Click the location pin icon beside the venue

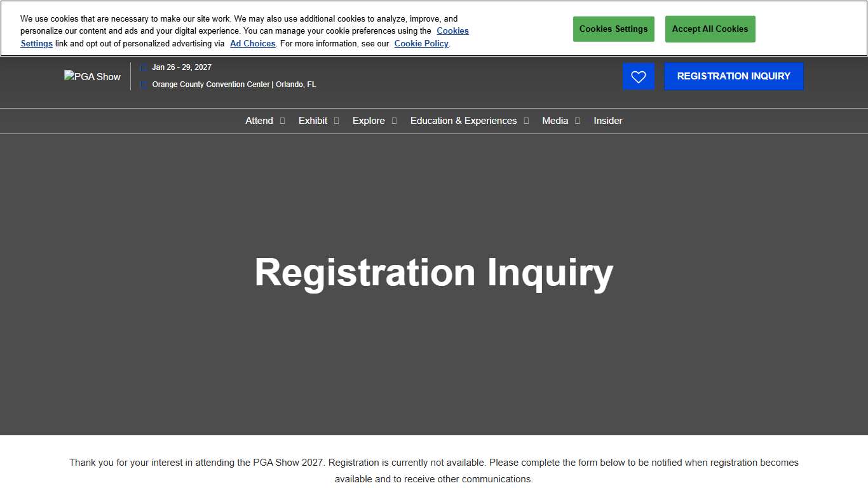[x=144, y=85]
